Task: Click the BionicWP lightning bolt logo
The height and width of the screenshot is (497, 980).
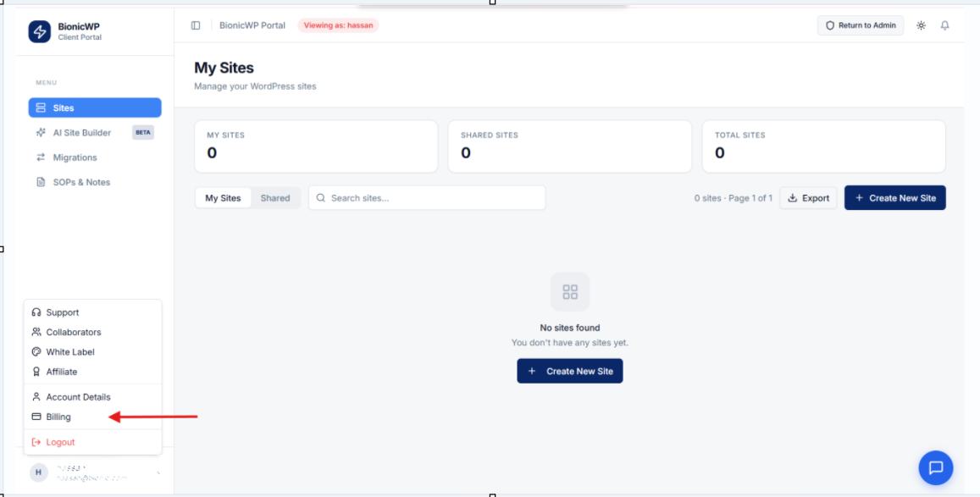Action: pos(39,31)
